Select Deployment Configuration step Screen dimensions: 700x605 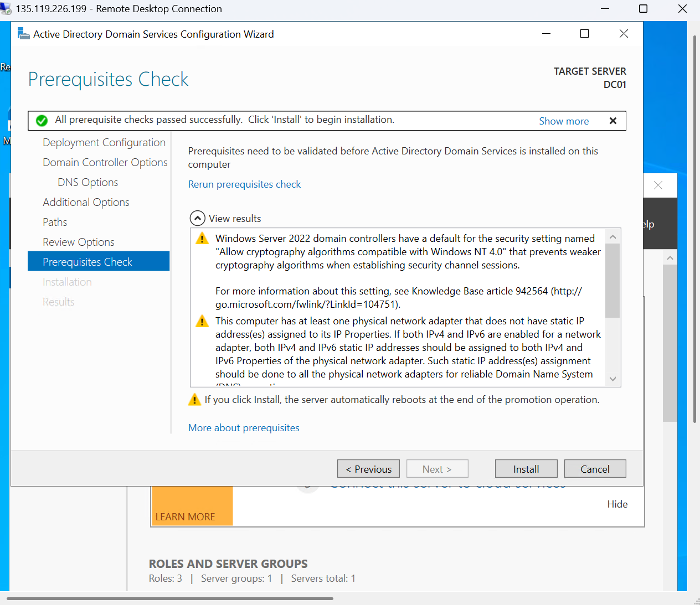click(104, 142)
